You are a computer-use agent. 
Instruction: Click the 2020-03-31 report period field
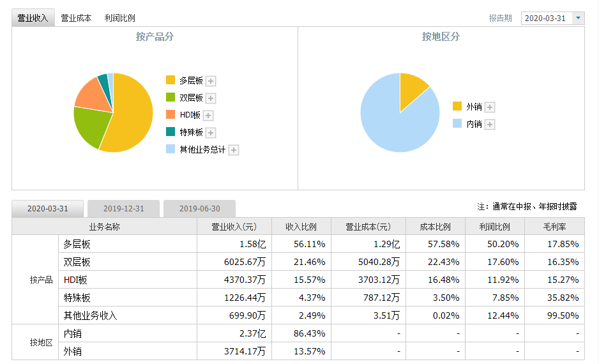(x=545, y=18)
